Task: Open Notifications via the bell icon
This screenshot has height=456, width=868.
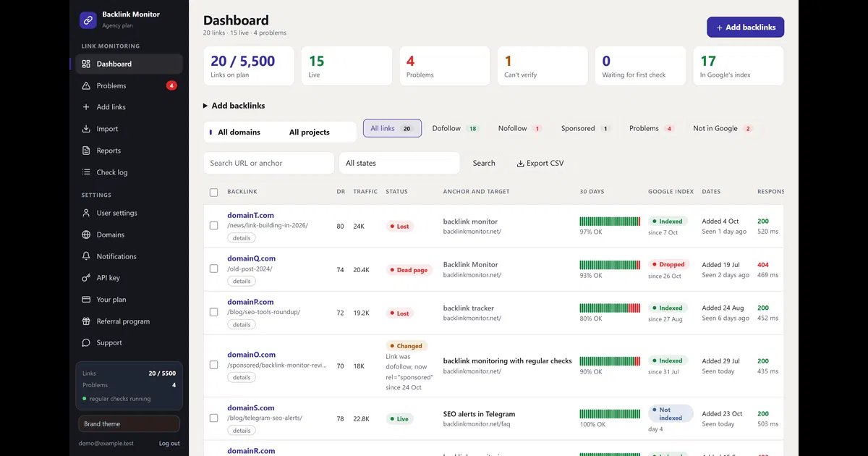Action: point(86,256)
